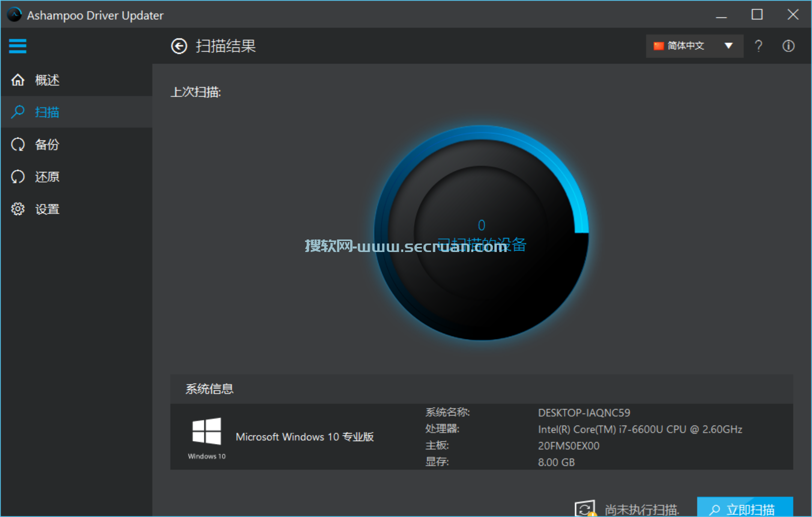The height and width of the screenshot is (517, 812).
Task: Toggle the hamburger menu icon
Action: [18, 46]
